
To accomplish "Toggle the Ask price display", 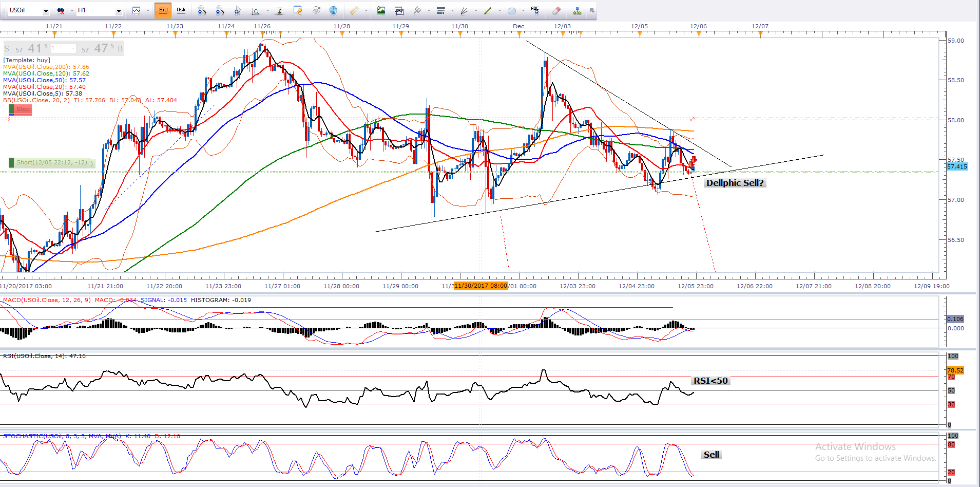I will (x=181, y=10).
